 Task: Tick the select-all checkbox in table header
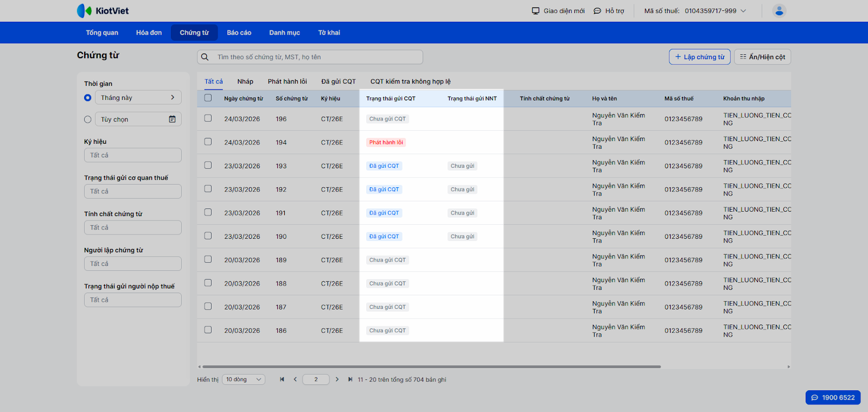[208, 98]
